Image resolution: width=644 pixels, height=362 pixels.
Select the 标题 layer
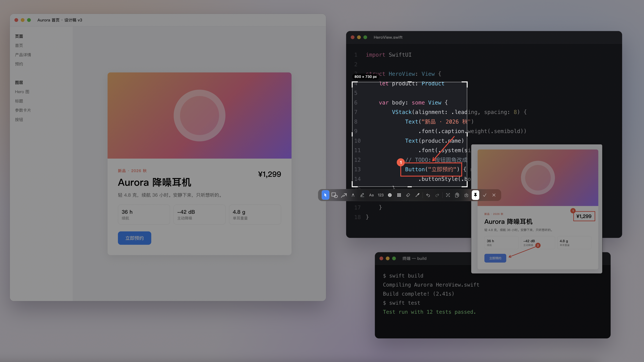[19, 101]
